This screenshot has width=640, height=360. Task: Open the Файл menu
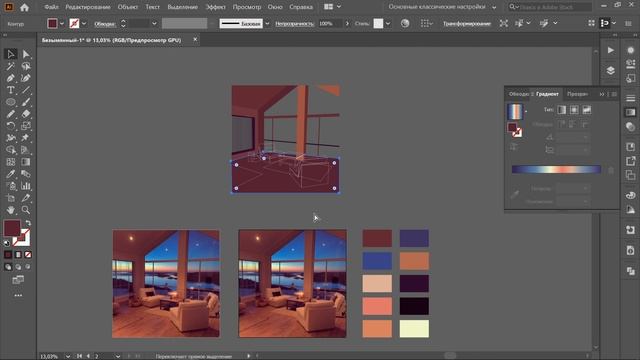click(x=51, y=7)
